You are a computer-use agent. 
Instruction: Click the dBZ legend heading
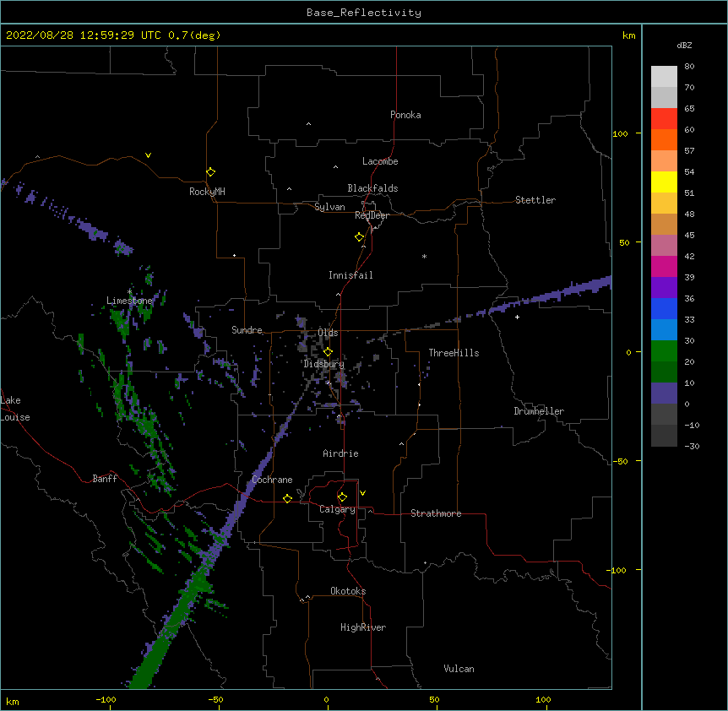(x=684, y=46)
